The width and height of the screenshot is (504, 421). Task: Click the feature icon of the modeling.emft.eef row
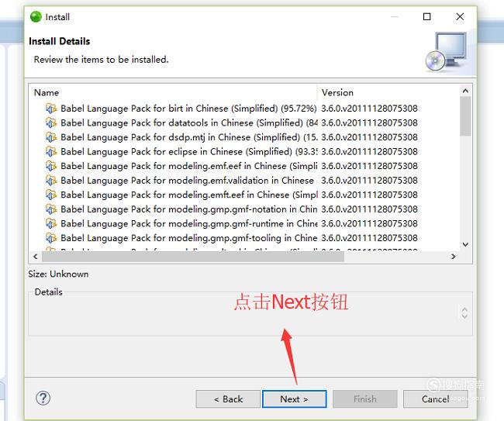coord(51,195)
